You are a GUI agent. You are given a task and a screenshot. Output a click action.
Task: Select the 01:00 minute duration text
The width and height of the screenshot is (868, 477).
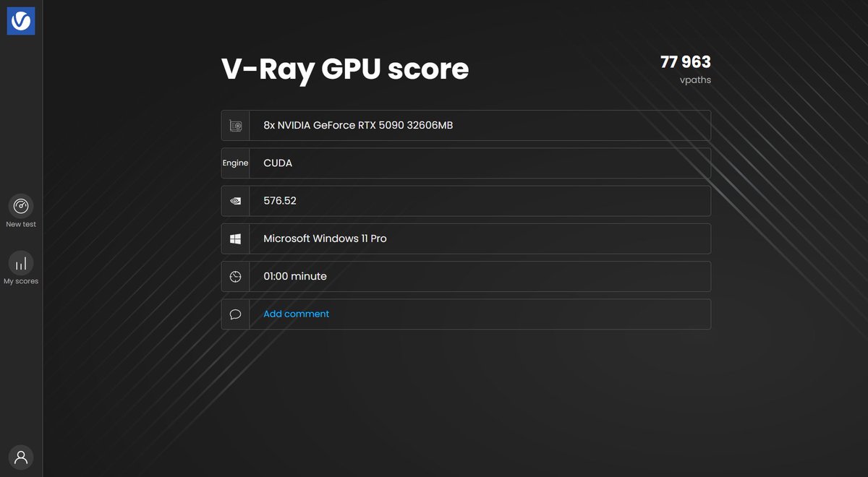click(295, 276)
